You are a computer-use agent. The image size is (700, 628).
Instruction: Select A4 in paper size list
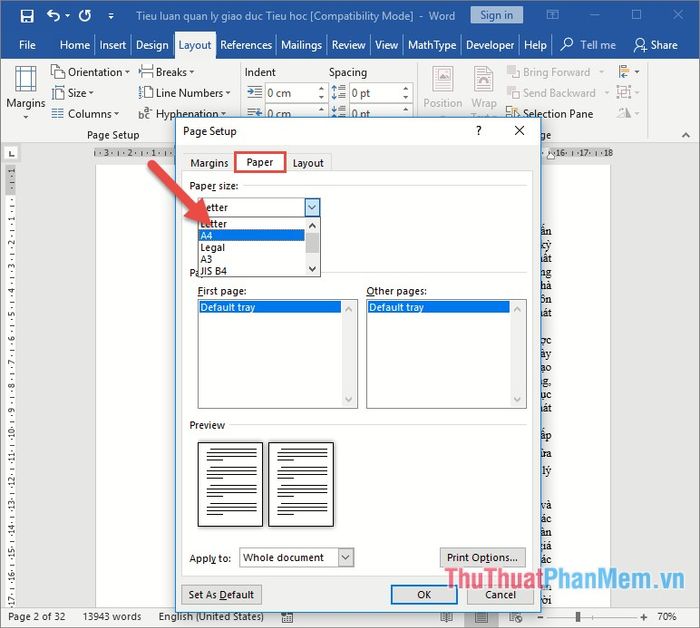pyautogui.click(x=251, y=236)
